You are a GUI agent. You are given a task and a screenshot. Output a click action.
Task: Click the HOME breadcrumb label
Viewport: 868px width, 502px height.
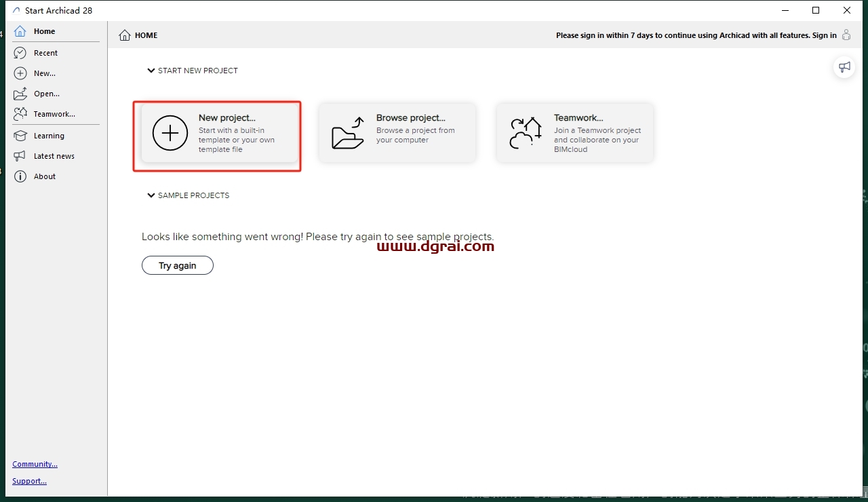point(146,35)
